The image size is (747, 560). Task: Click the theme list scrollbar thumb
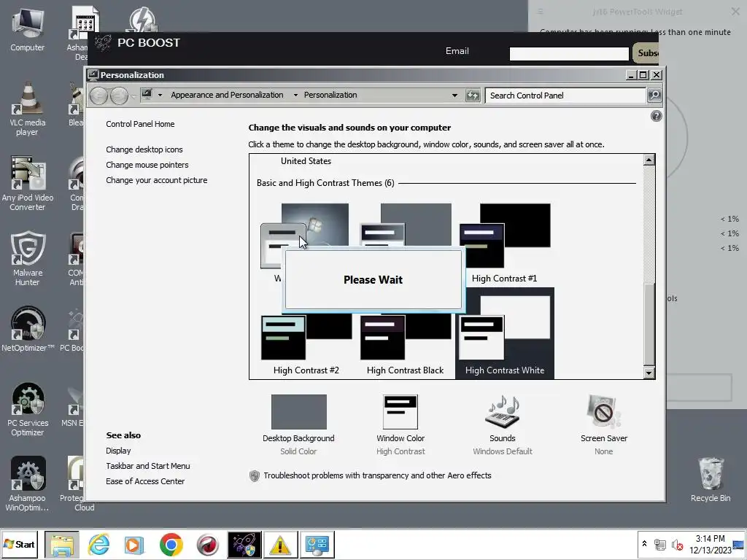coord(649,324)
